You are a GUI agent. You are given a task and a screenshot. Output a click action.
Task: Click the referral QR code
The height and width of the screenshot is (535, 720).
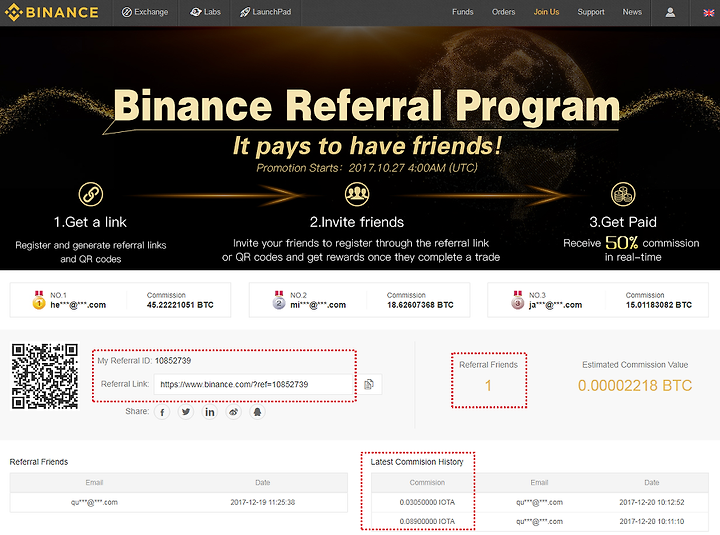(45, 376)
